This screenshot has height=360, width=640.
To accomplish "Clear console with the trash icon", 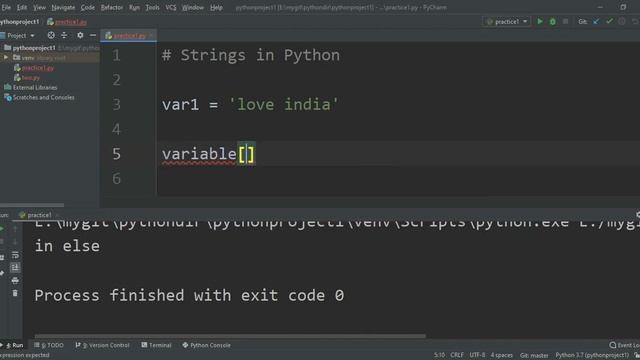I will coord(15,293).
